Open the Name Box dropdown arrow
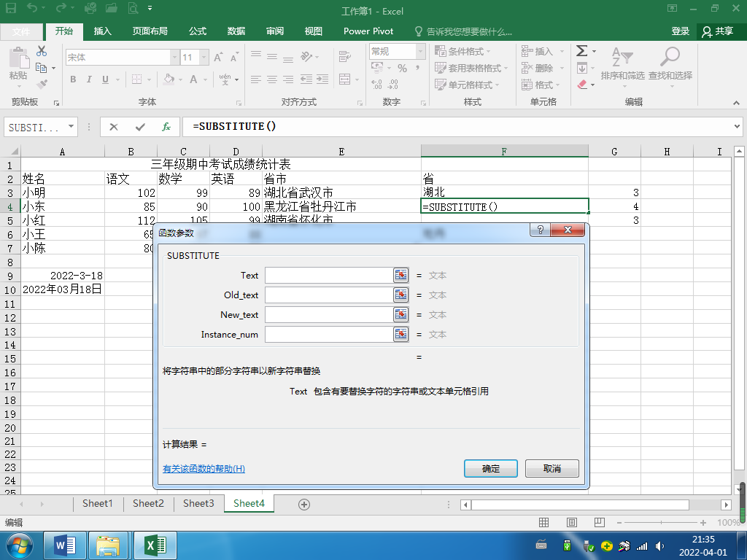 (71, 127)
